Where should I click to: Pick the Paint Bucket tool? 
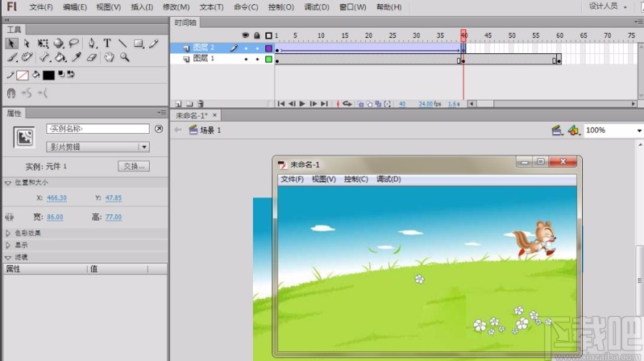click(60, 57)
